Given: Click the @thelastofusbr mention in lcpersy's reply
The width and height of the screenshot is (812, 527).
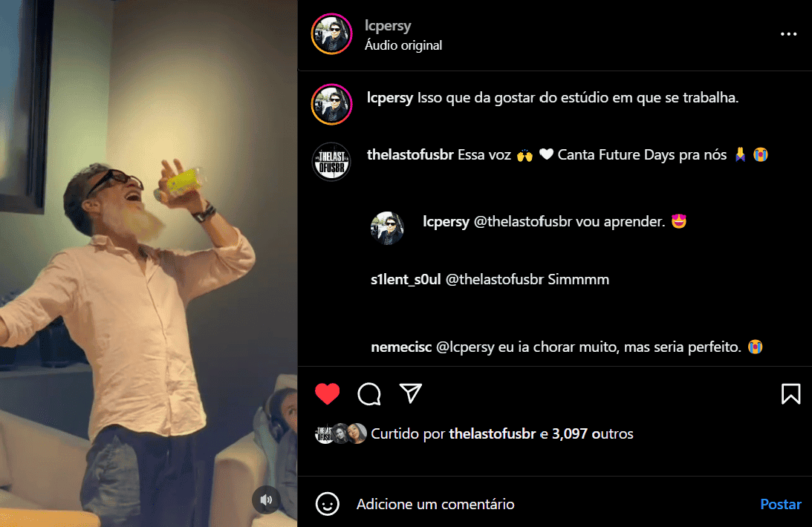Looking at the screenshot, I should tap(522, 221).
